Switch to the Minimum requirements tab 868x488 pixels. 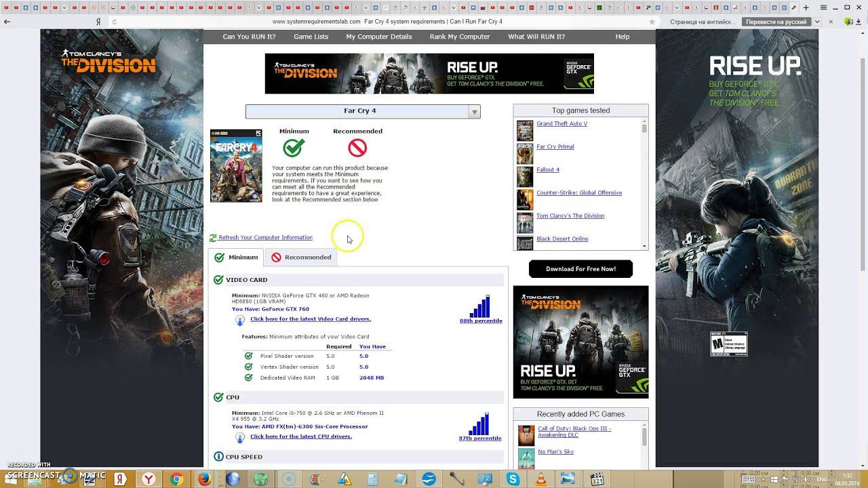[x=236, y=258]
